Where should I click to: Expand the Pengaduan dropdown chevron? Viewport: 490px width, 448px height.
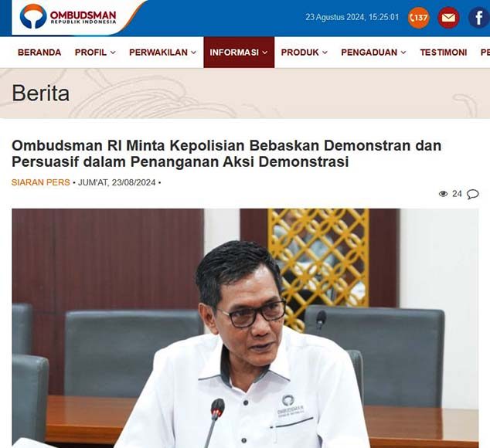pos(403,53)
